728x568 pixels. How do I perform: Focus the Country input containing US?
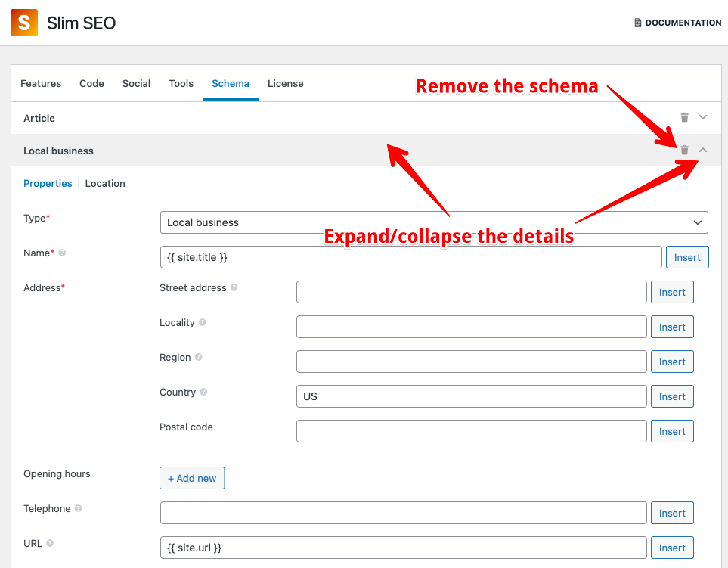coord(471,396)
